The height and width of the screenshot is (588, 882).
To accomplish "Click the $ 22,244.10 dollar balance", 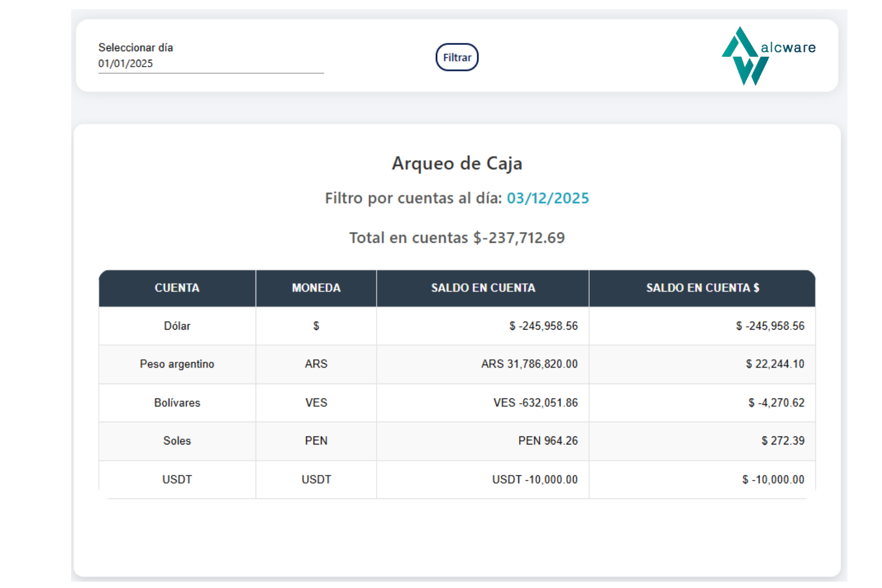I will point(775,364).
